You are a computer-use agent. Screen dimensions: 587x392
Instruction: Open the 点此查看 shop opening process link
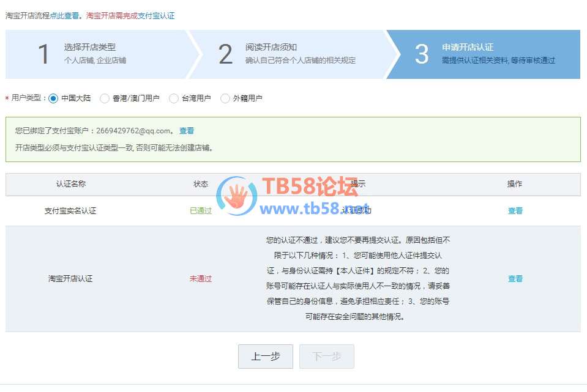click(x=64, y=16)
